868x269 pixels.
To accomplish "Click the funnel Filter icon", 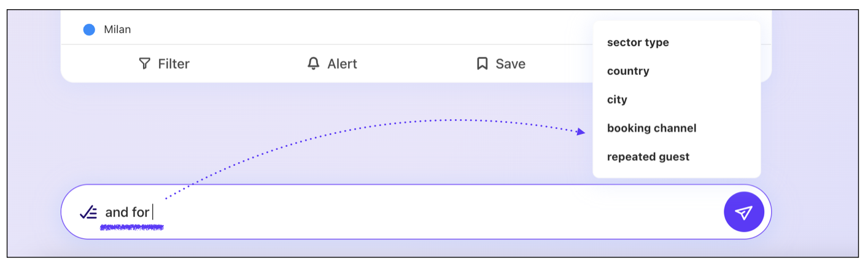I will (144, 64).
